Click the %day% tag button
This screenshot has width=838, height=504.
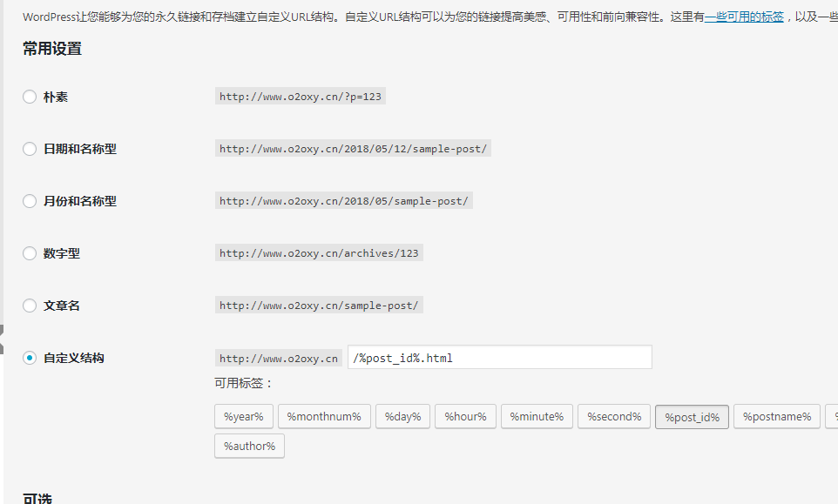pos(403,416)
